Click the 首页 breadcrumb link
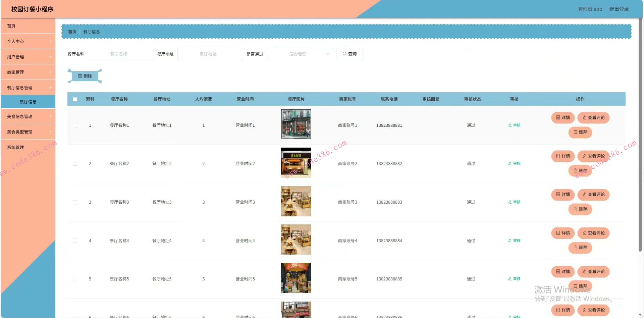The width and height of the screenshot is (644, 318). click(x=72, y=32)
